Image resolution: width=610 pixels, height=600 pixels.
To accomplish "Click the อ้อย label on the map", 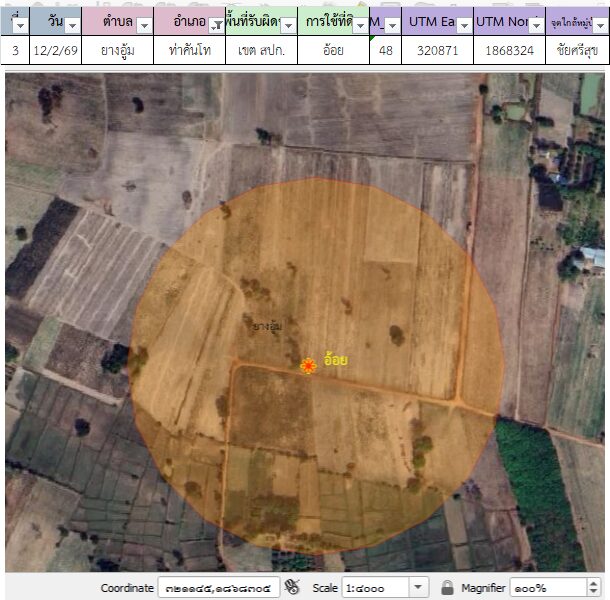I will 335,360.
